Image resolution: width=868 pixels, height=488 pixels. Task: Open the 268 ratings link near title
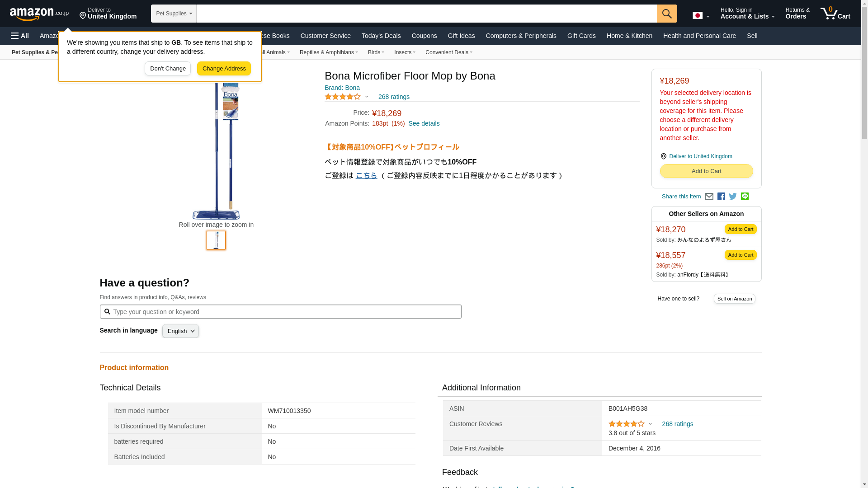coord(393,97)
